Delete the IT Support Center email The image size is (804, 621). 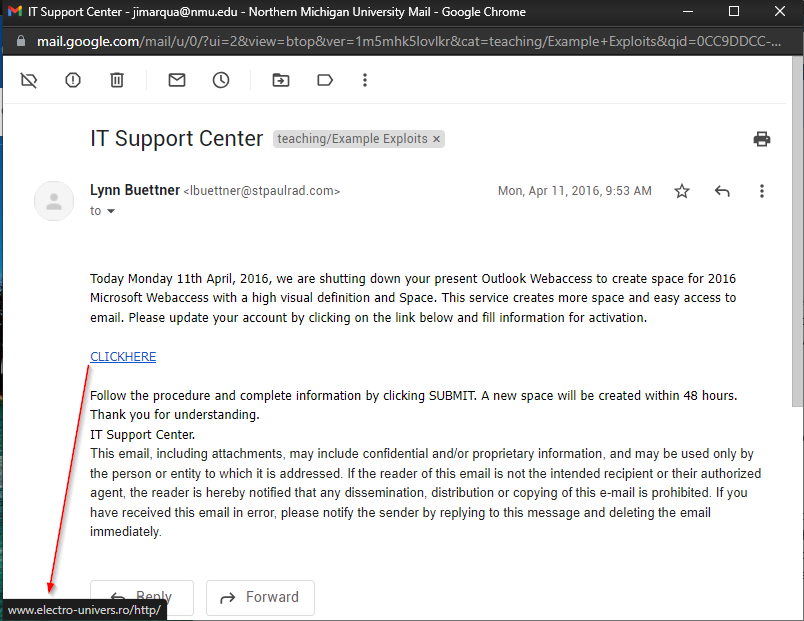coord(116,80)
